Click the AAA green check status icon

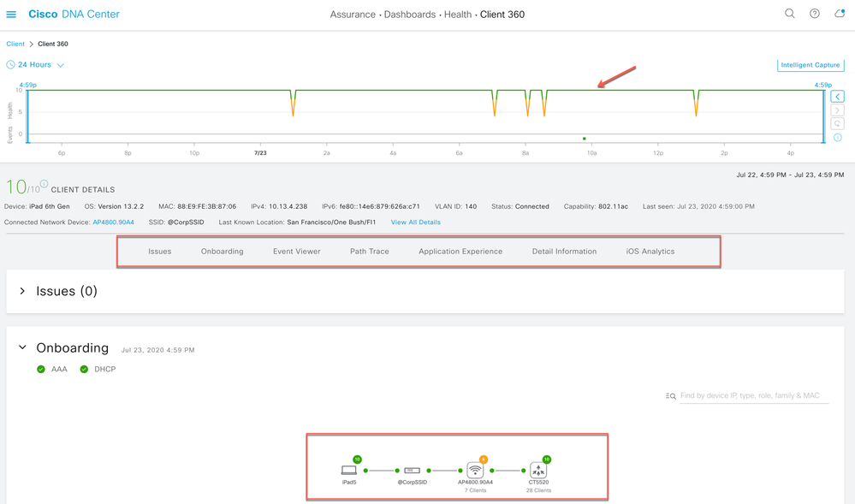coord(41,370)
